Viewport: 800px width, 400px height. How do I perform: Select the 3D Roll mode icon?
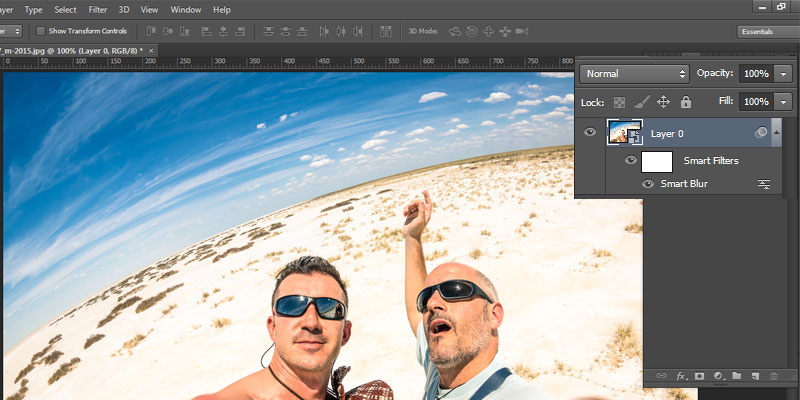[472, 32]
